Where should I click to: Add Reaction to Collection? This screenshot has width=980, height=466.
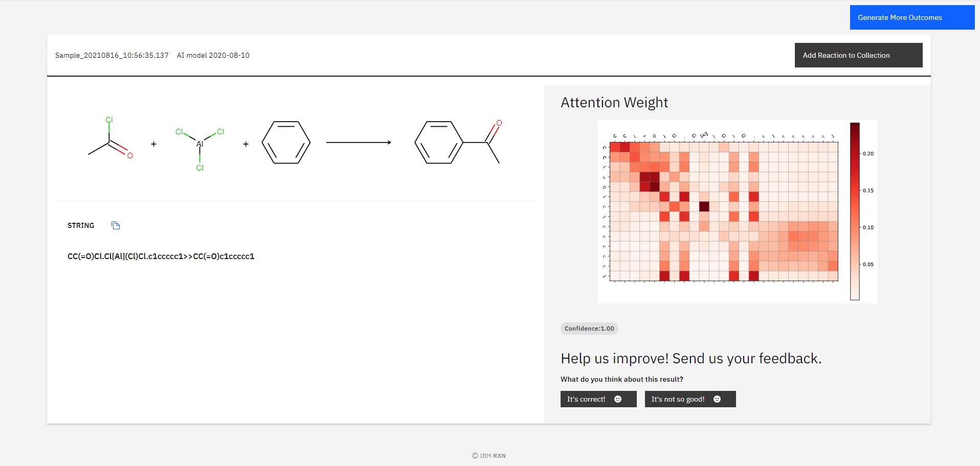858,55
